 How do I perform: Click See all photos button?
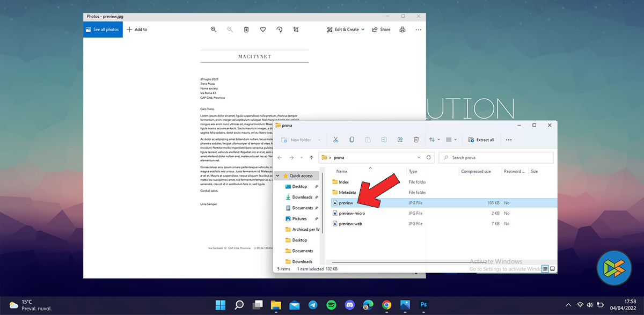(x=103, y=30)
